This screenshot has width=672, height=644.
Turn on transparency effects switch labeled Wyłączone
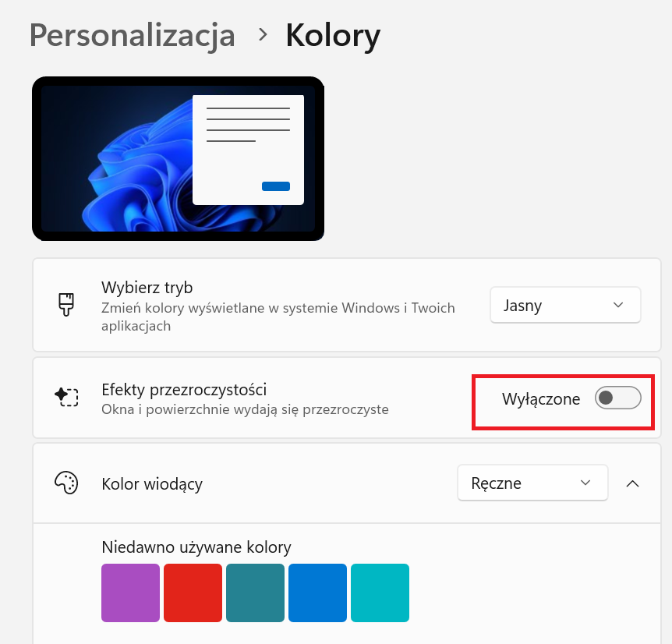(617, 398)
